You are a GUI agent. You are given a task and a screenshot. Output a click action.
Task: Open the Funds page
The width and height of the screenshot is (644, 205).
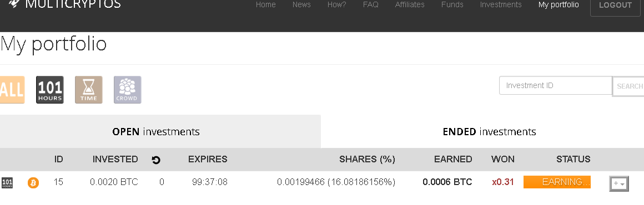[x=452, y=4]
